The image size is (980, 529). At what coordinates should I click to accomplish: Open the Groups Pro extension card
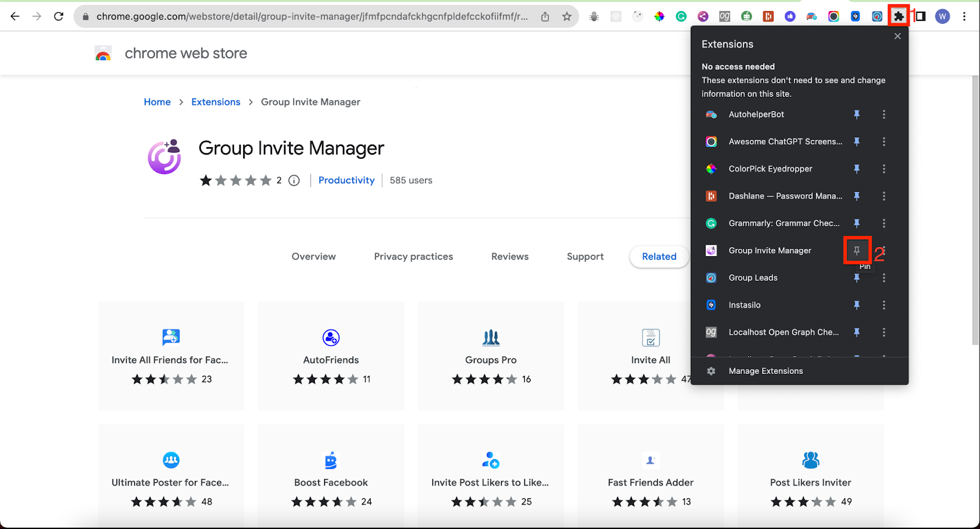pyautogui.click(x=491, y=356)
